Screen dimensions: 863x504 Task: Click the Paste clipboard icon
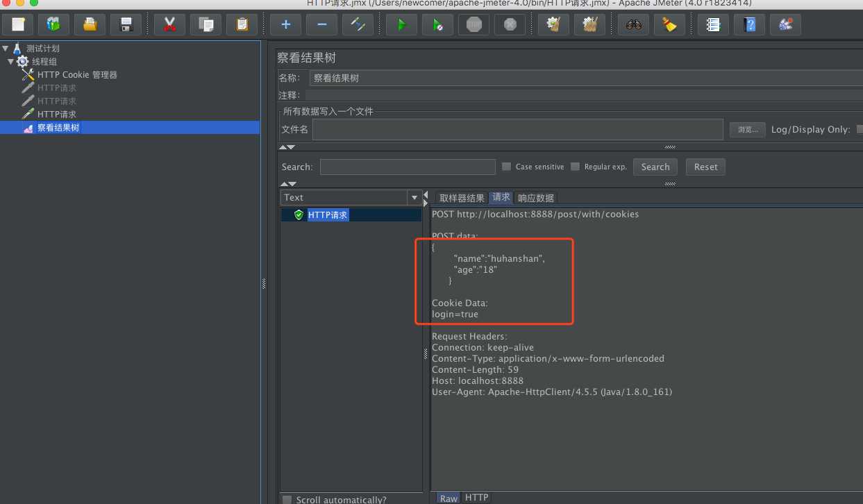coord(242,24)
